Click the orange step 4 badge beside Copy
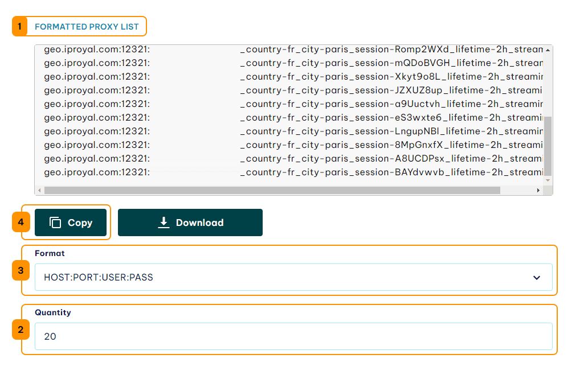This screenshot has width=588, height=375. pyautogui.click(x=21, y=222)
